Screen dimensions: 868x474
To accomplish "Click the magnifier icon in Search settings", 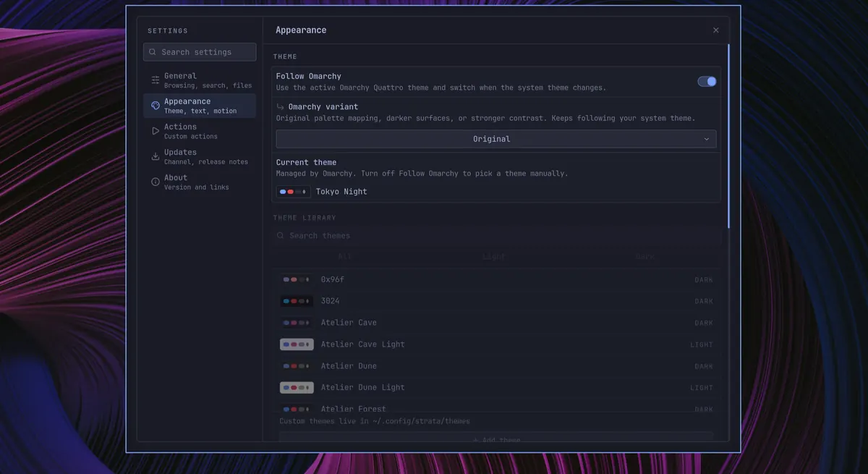I will 153,52.
